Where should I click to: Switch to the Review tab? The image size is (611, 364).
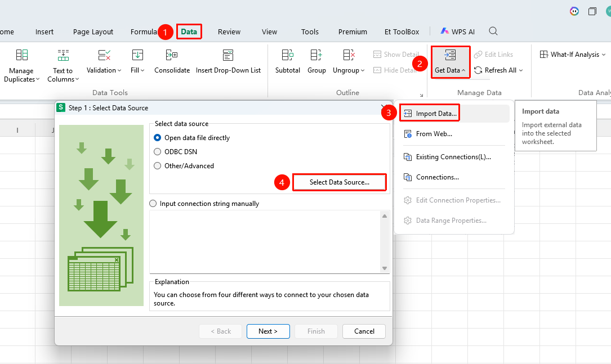[229, 32]
